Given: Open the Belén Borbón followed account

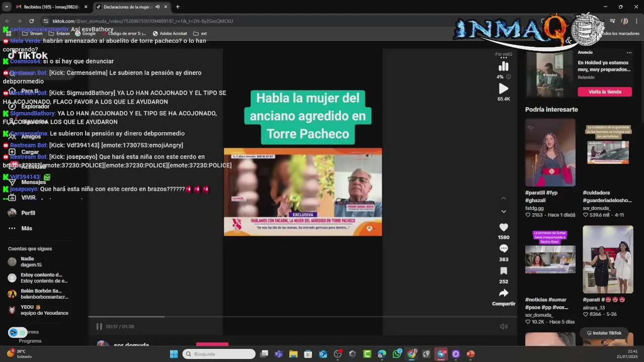Looking at the screenshot, I should (x=38, y=294).
